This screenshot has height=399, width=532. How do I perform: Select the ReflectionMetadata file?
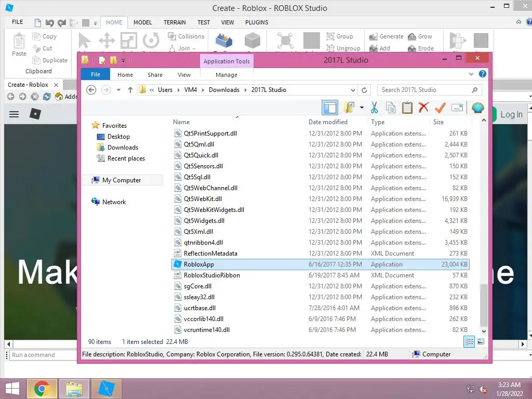pos(321,254)
